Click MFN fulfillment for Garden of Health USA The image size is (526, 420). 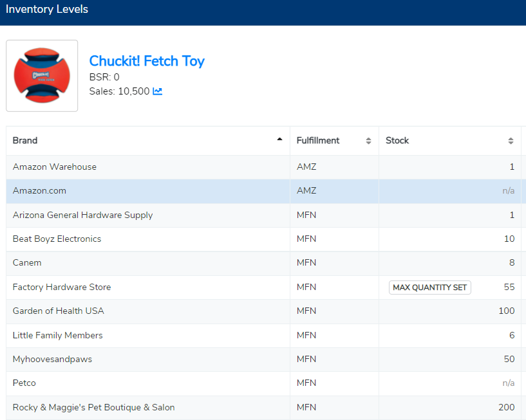coord(306,311)
